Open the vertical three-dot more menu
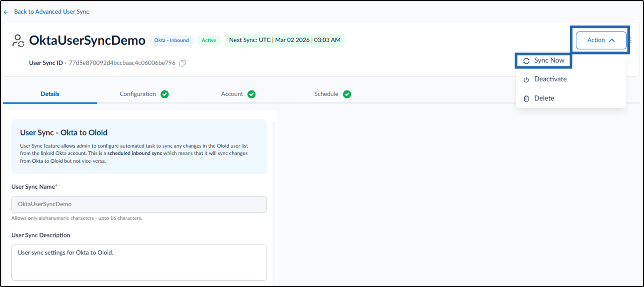The height and width of the screenshot is (287, 644). (631, 40)
